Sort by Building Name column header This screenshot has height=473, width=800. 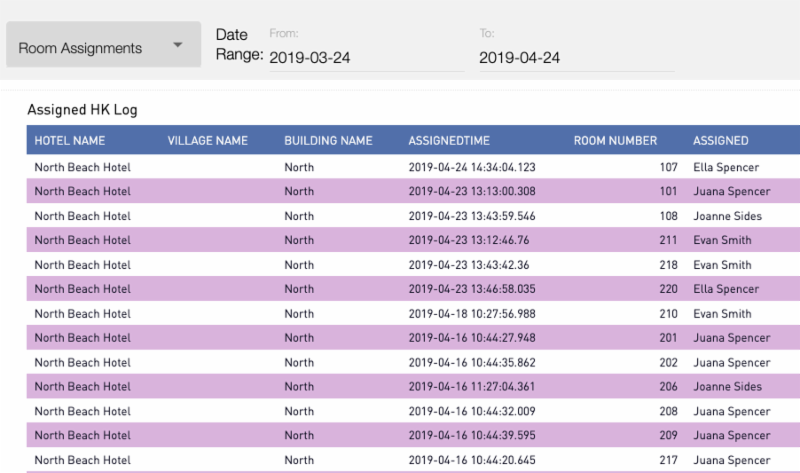click(328, 141)
